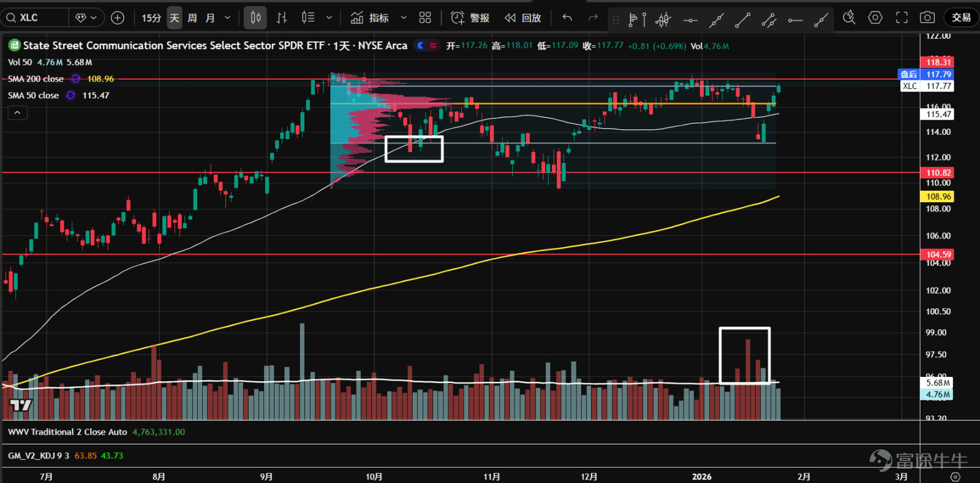The image size is (980, 483).
Task: Select the horizontal ray tool
Action: coord(795,20)
